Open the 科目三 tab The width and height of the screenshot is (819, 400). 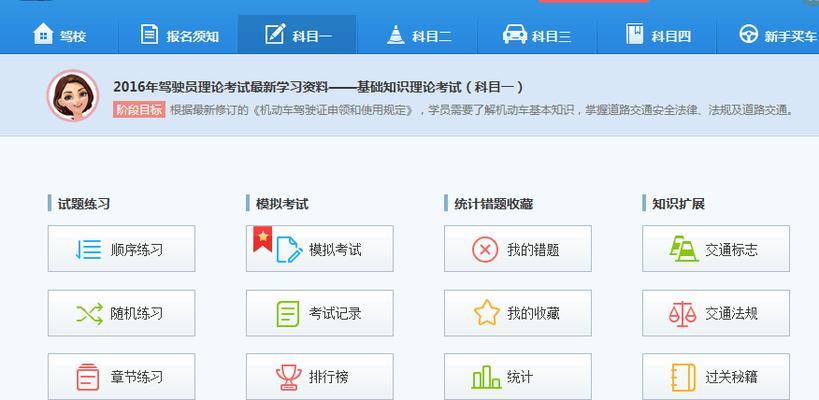coord(537,35)
